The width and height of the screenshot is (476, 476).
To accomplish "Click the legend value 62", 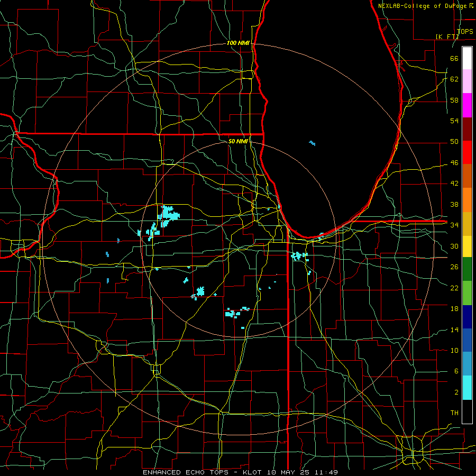I will click(454, 79).
